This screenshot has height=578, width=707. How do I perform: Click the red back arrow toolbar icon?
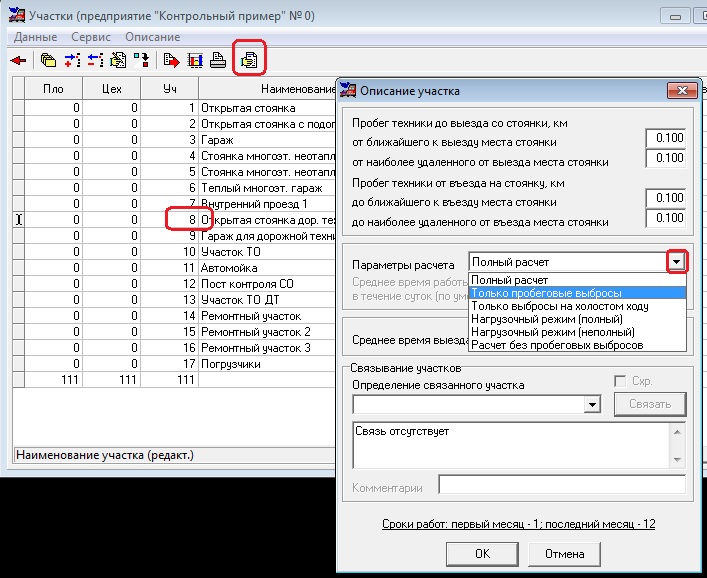tap(18, 60)
